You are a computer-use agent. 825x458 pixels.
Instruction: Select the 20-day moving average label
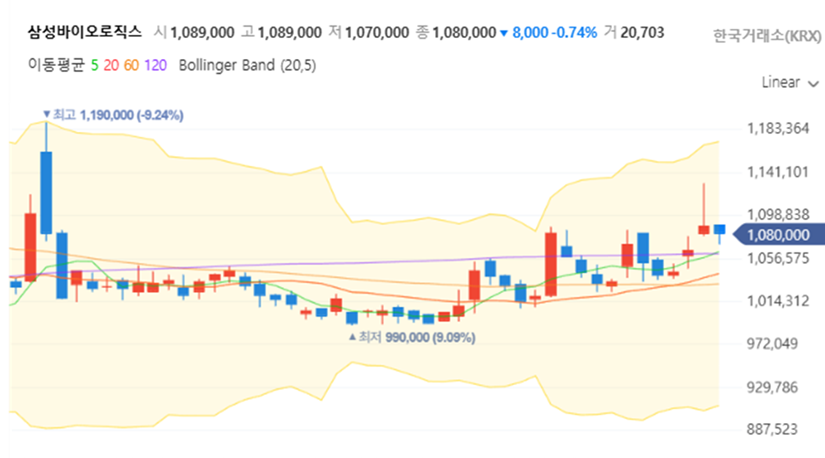(x=111, y=65)
